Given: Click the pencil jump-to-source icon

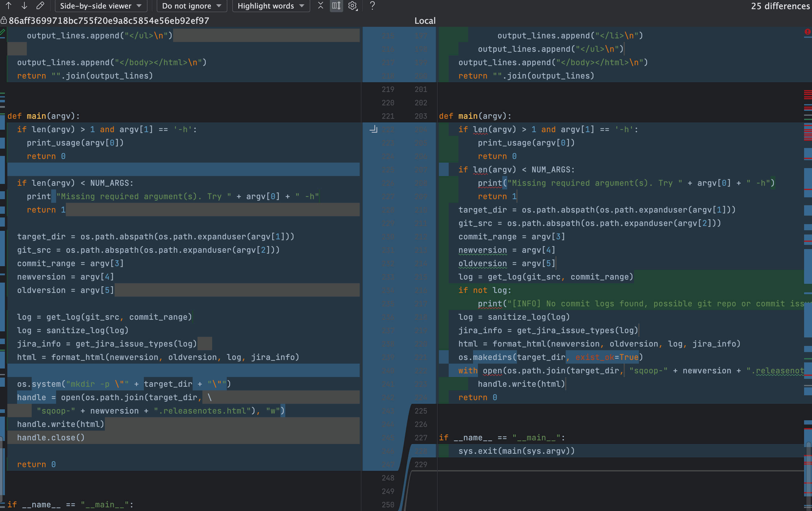Looking at the screenshot, I should tap(40, 6).
